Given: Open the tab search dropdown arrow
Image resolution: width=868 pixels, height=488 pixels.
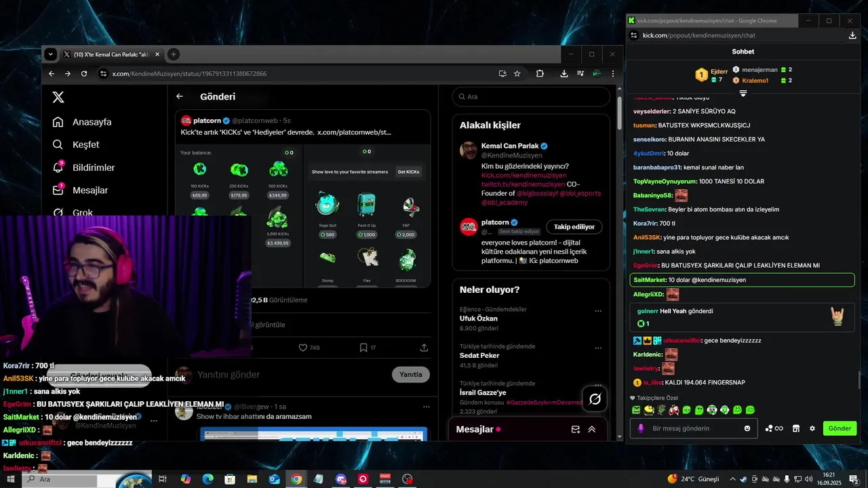Looking at the screenshot, I should point(51,54).
